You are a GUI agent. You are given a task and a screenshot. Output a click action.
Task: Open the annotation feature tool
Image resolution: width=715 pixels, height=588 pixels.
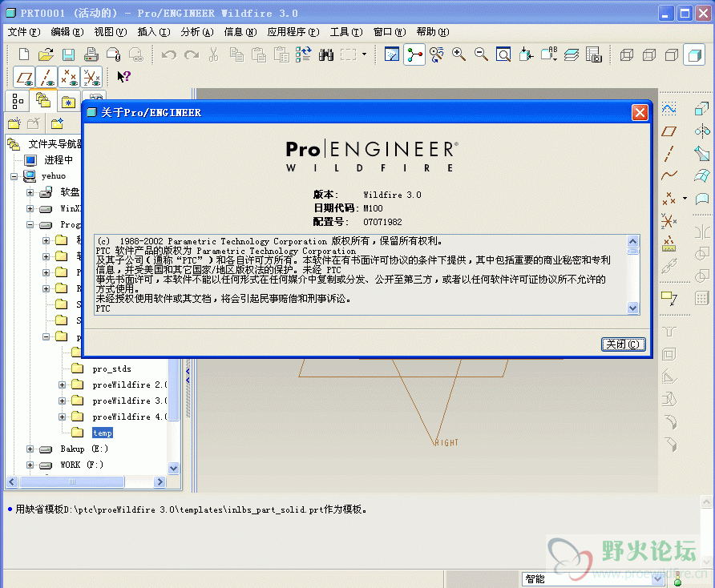pyautogui.click(x=669, y=299)
